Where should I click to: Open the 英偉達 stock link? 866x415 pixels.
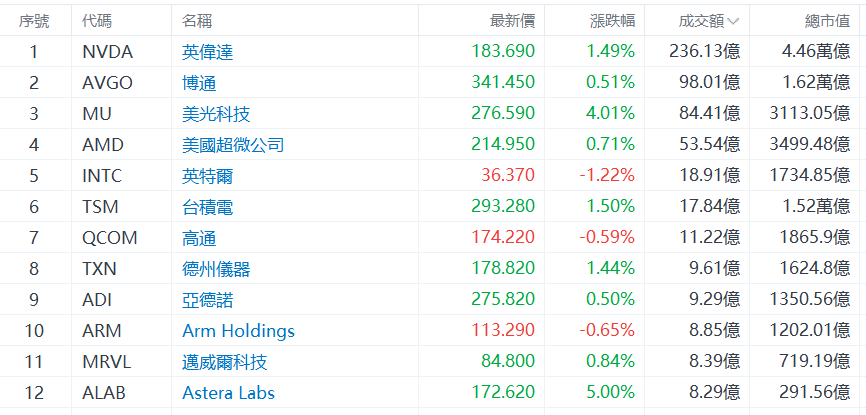(x=208, y=52)
